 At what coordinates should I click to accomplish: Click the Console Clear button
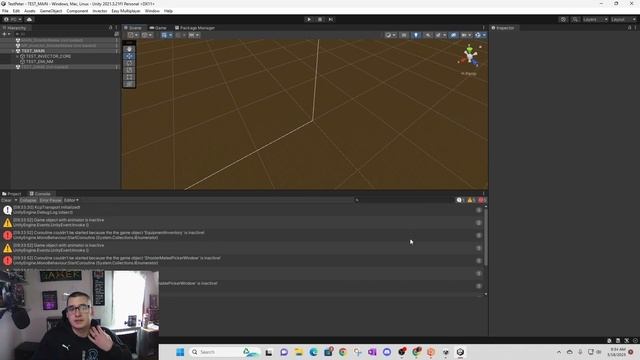(6, 200)
